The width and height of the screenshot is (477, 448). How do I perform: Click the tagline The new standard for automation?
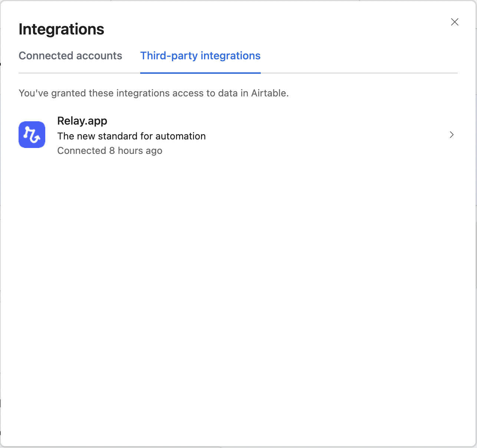(x=131, y=136)
